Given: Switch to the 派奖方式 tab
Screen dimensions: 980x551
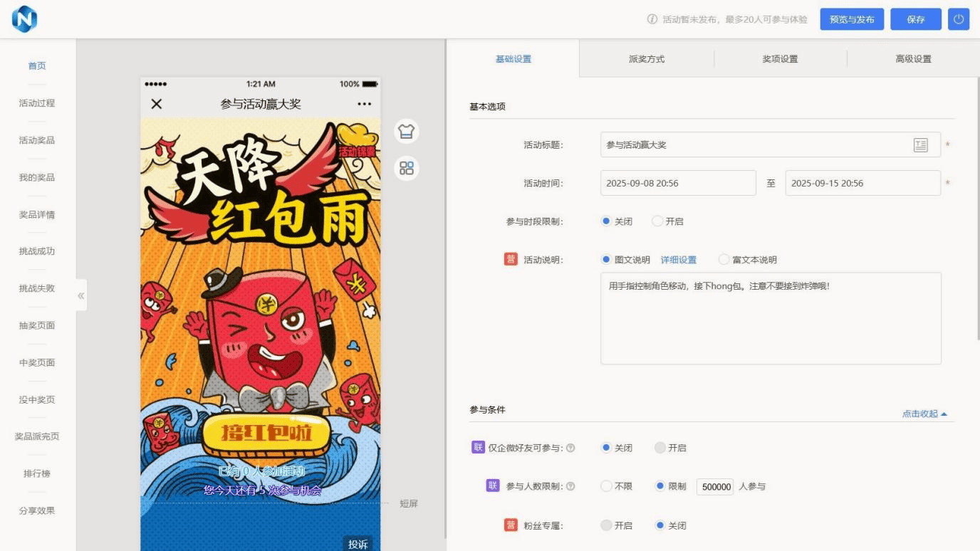Looking at the screenshot, I should pyautogui.click(x=647, y=59).
